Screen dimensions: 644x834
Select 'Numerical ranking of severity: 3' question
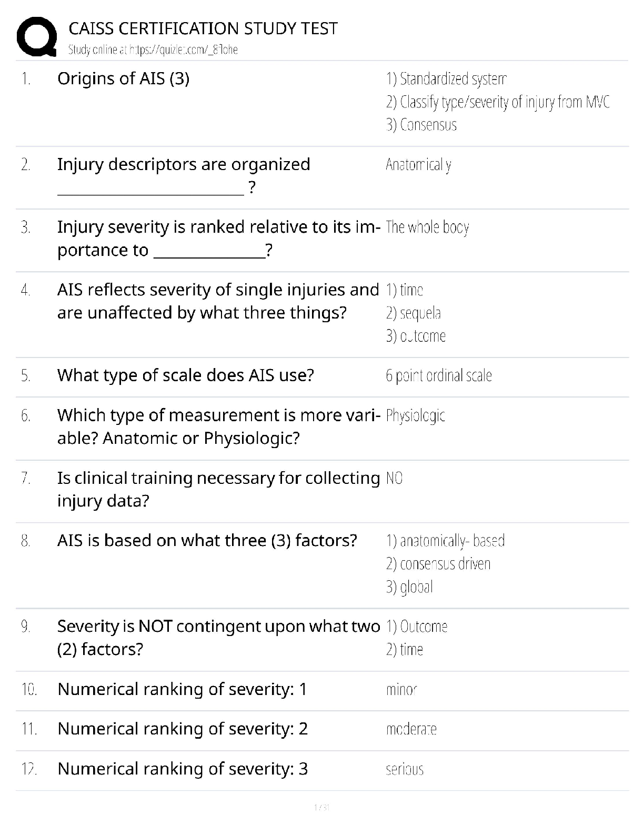point(183,769)
